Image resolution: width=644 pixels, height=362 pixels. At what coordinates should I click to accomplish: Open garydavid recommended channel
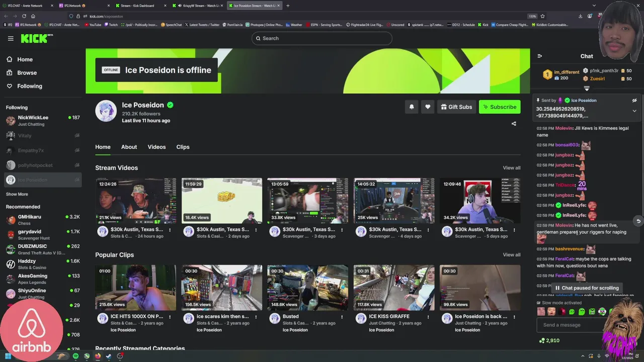tap(43, 235)
